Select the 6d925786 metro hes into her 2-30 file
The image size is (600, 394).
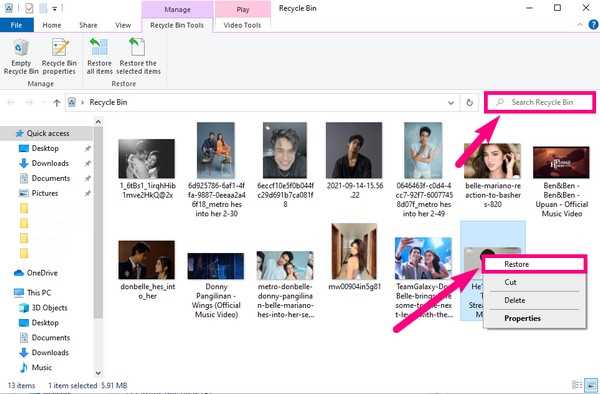pos(216,169)
